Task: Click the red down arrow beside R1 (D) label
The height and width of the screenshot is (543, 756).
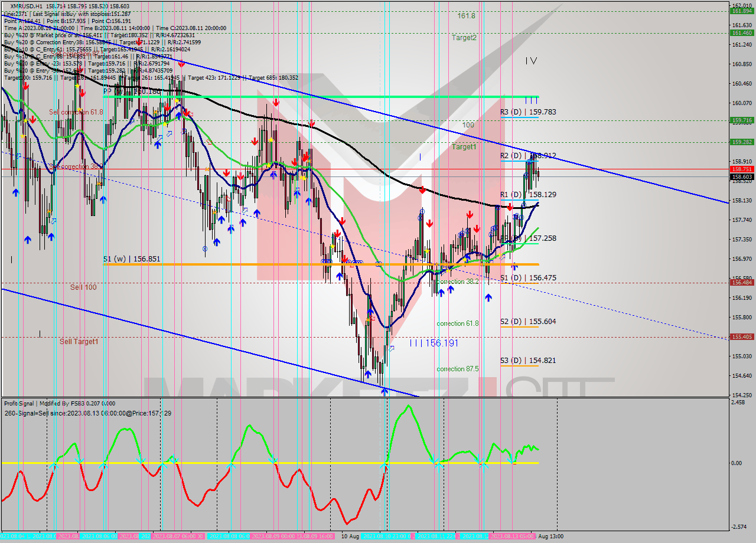Action: tap(510, 207)
